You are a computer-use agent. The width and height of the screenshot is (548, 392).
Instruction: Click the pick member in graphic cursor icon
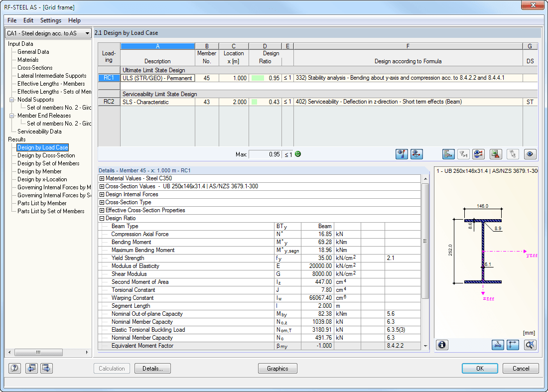[513, 154]
